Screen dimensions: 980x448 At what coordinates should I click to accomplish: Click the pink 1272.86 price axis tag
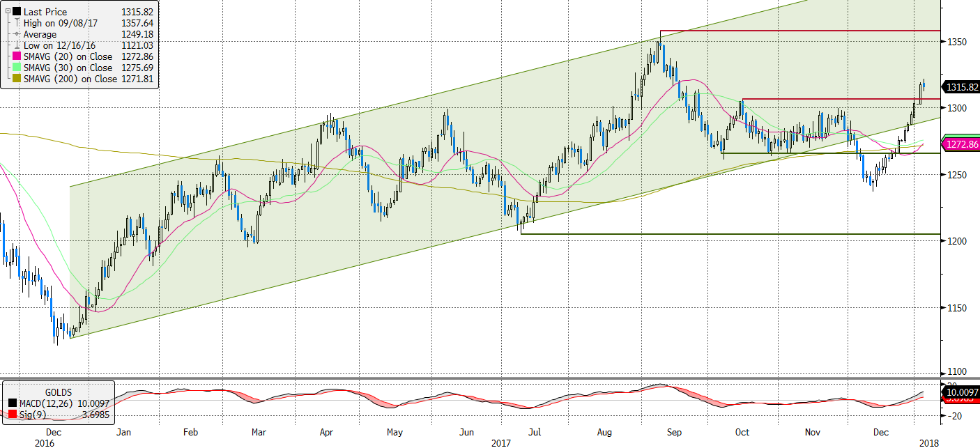click(960, 145)
